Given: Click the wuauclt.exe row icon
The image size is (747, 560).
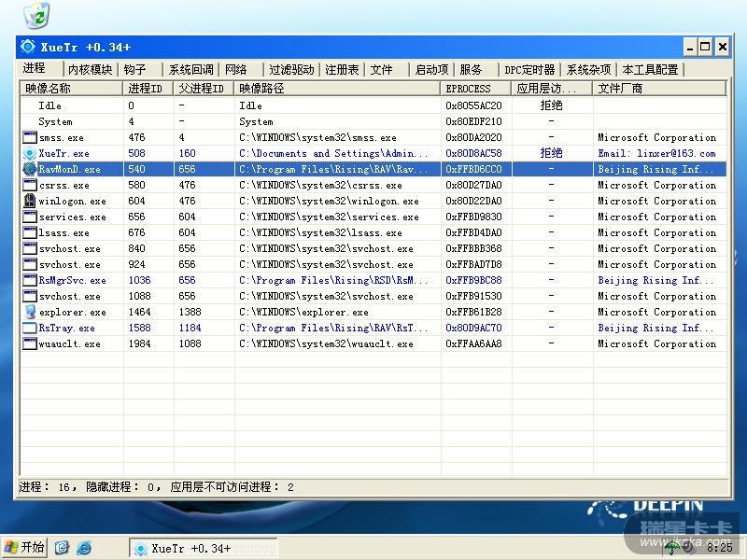Looking at the screenshot, I should click(30, 343).
